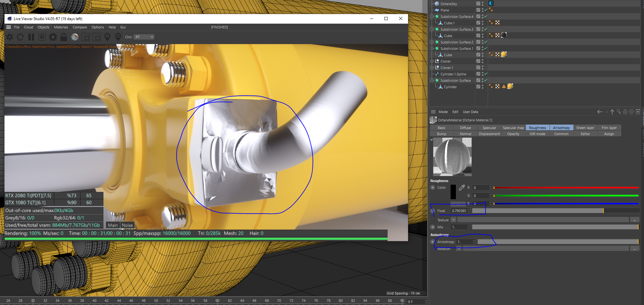Click the black material tag on Cube
The image size is (644, 305).
click(x=504, y=35)
